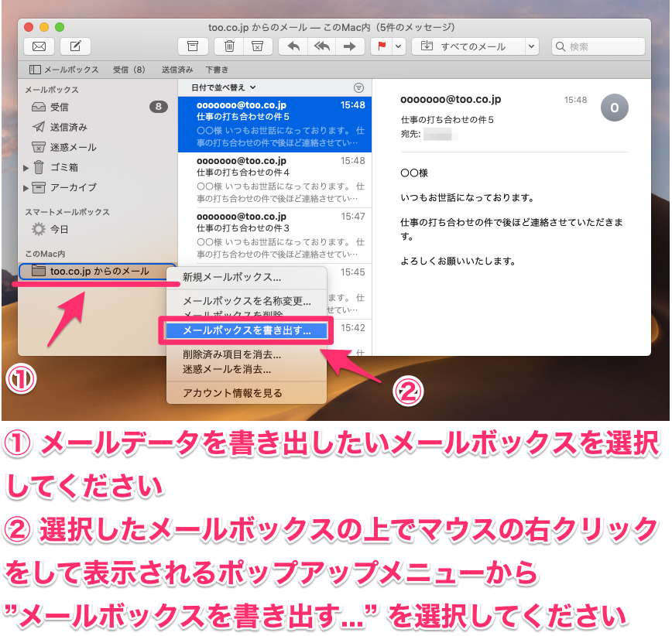Image resolution: width=672 pixels, height=636 pixels.
Task: Focus the 検索 search field
Action: click(x=598, y=46)
